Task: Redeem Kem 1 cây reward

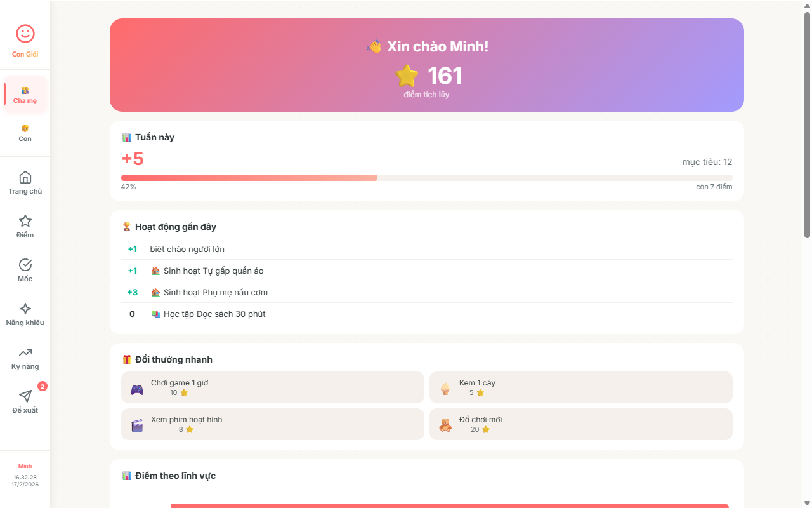Action: (x=580, y=387)
